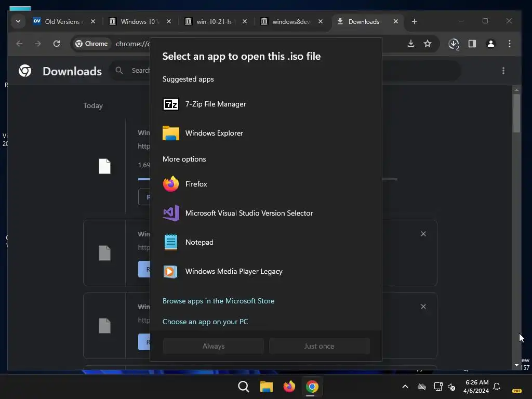Click Chrome icon on the taskbar
The height and width of the screenshot is (399, 532).
coord(312,387)
